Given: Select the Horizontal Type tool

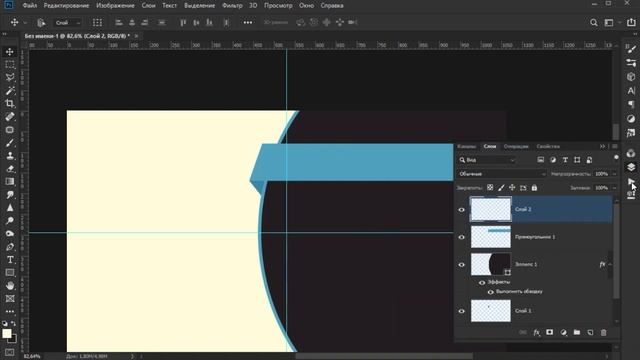Looking at the screenshot, I should click(10, 260).
